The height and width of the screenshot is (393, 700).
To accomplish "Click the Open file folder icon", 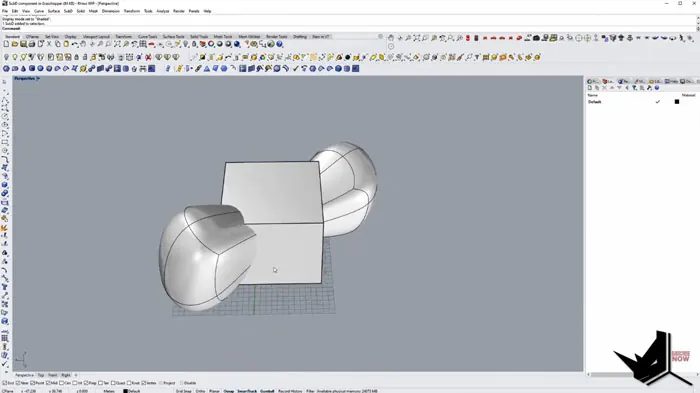I will 15,44.
